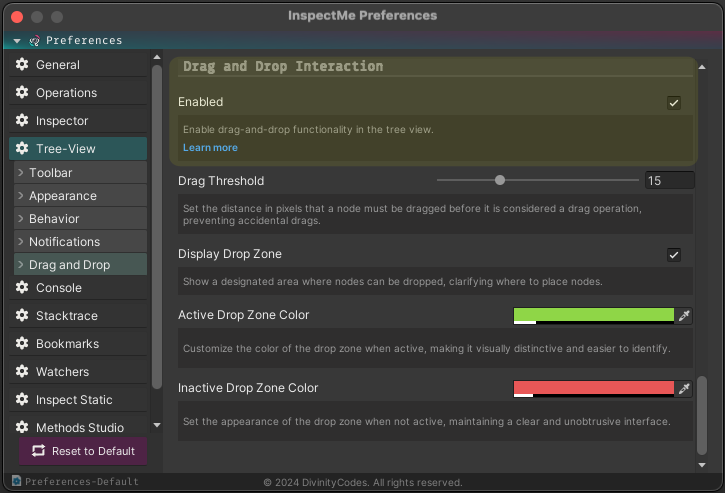Click the Active Drop Zone green color swatch

(x=594, y=316)
